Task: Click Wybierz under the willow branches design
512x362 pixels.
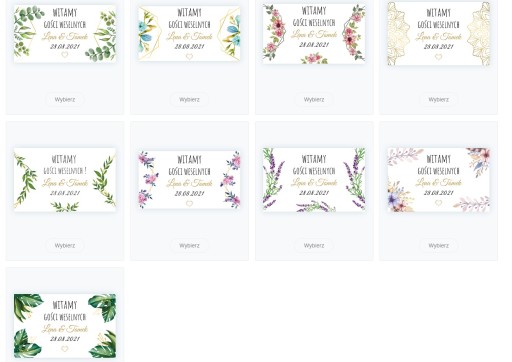Action: click(x=65, y=245)
